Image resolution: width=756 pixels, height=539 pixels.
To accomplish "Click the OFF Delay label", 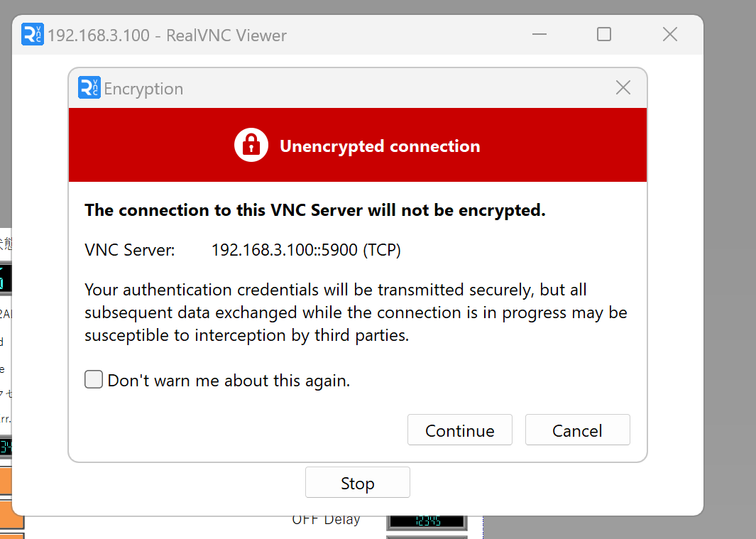I will pyautogui.click(x=326, y=520).
